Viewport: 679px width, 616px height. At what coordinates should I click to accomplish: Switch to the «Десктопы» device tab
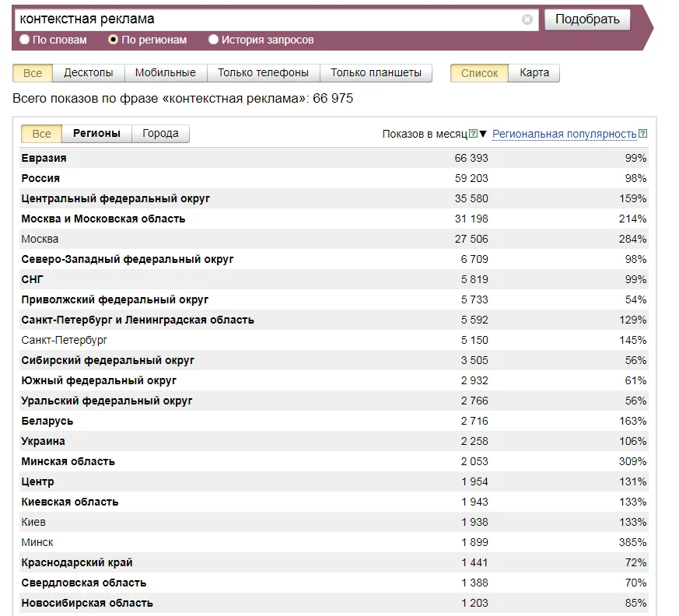pos(89,72)
